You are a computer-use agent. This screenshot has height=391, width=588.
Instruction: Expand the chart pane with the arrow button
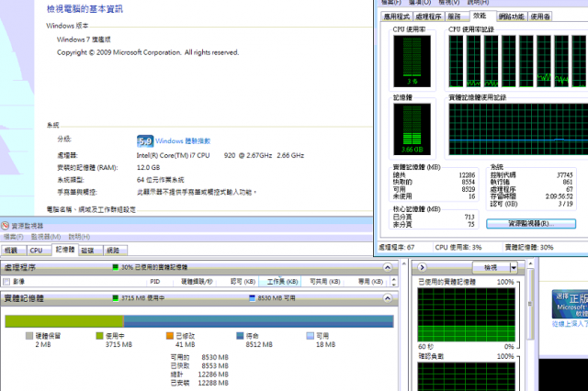click(422, 267)
